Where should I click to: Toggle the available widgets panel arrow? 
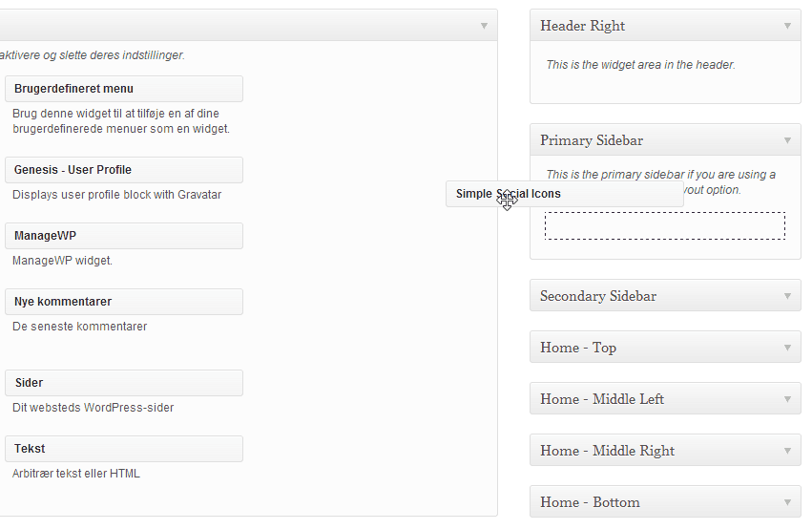coord(484,26)
